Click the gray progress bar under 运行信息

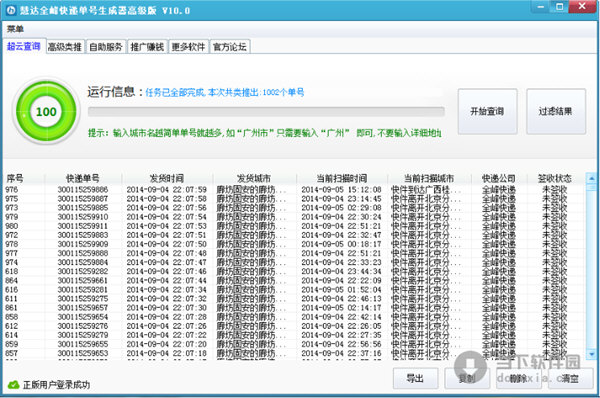click(x=266, y=112)
